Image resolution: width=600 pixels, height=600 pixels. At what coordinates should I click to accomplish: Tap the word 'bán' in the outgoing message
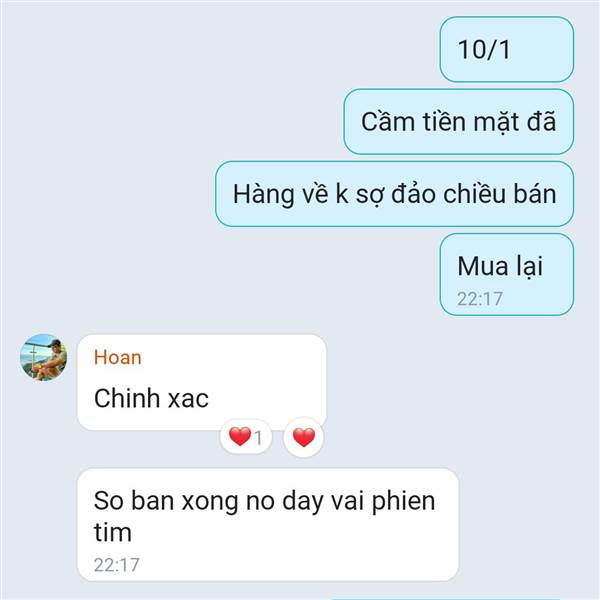[x=535, y=194]
